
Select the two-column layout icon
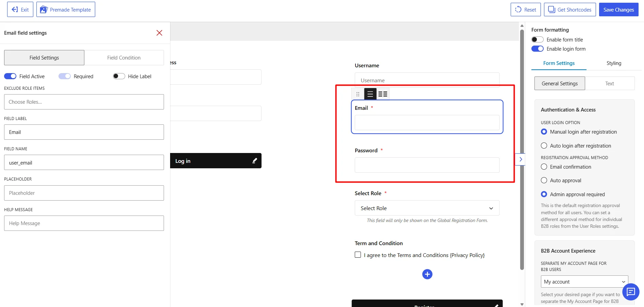click(383, 94)
